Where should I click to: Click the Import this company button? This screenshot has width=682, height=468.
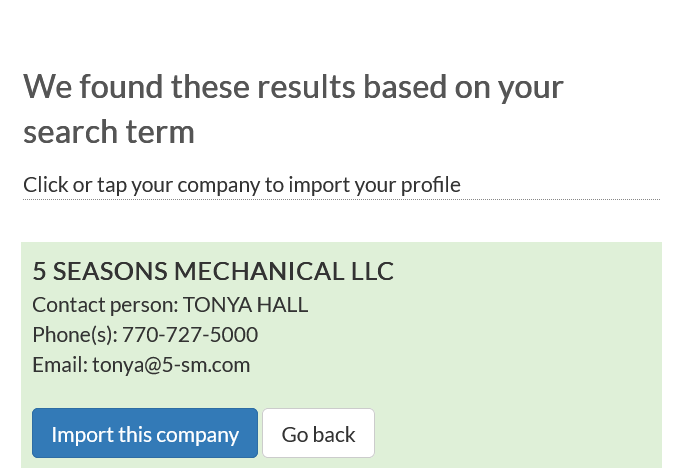pos(145,434)
